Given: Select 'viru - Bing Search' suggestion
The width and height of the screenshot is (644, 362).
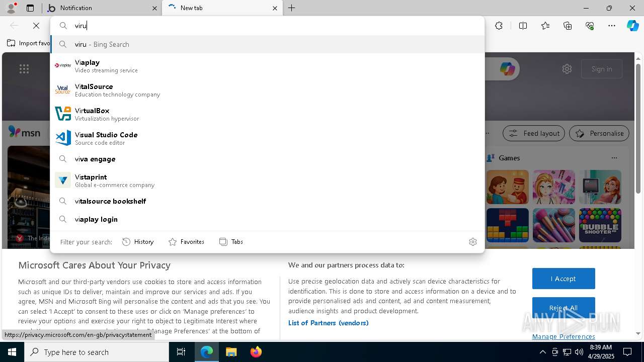Looking at the screenshot, I should (x=267, y=44).
